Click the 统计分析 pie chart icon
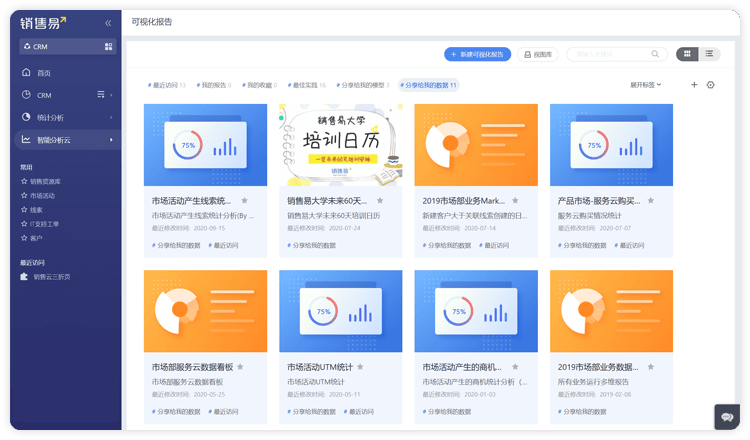The height and width of the screenshot is (440, 750). tap(26, 117)
